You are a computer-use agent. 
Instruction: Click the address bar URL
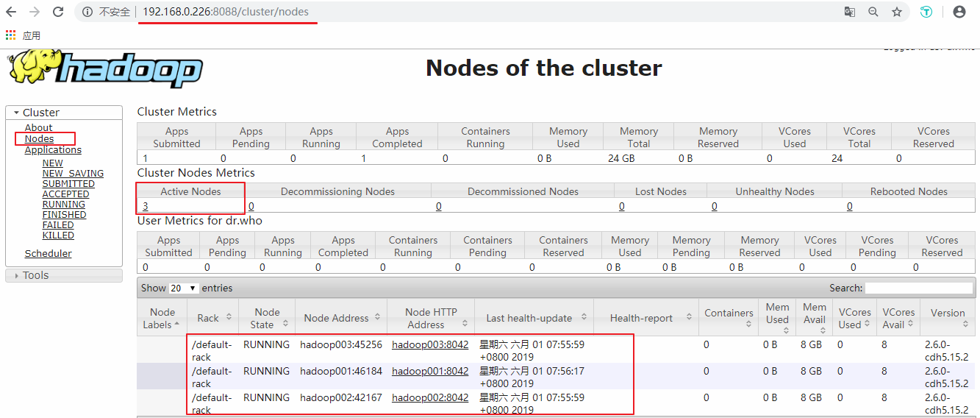coord(225,12)
